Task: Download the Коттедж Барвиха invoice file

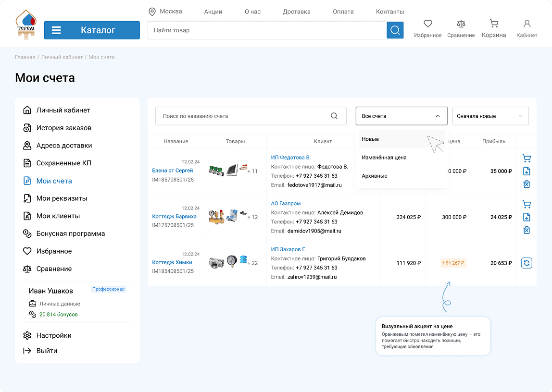Action: click(527, 217)
